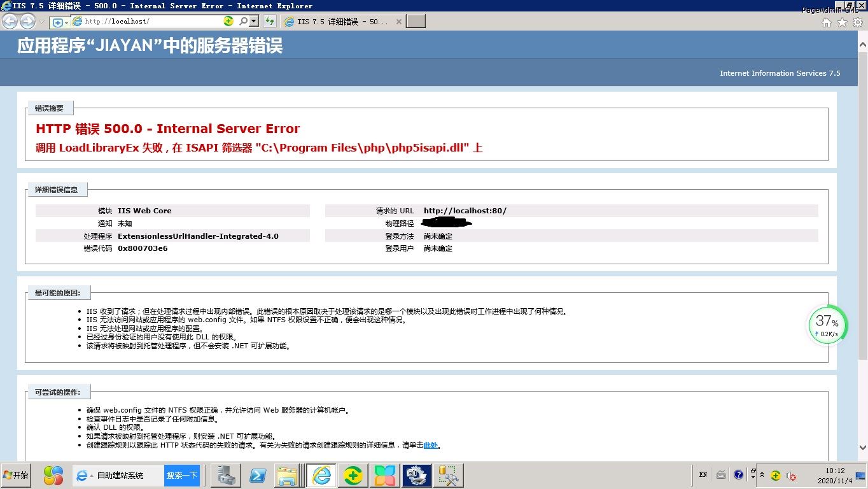Screen dimensions: 868x489
Task: Click the handler ExtensionlessUrlHandler-Integrated-4.0 text
Action: [198, 236]
